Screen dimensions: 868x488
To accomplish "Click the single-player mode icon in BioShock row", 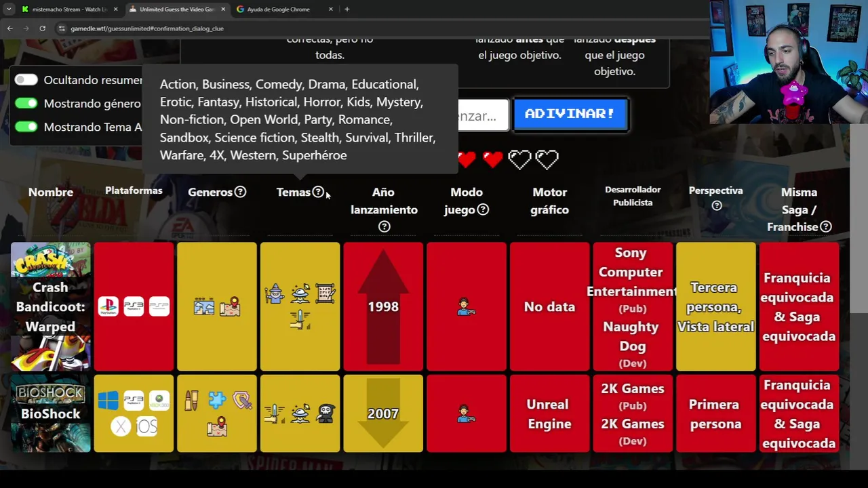I will (x=466, y=413).
